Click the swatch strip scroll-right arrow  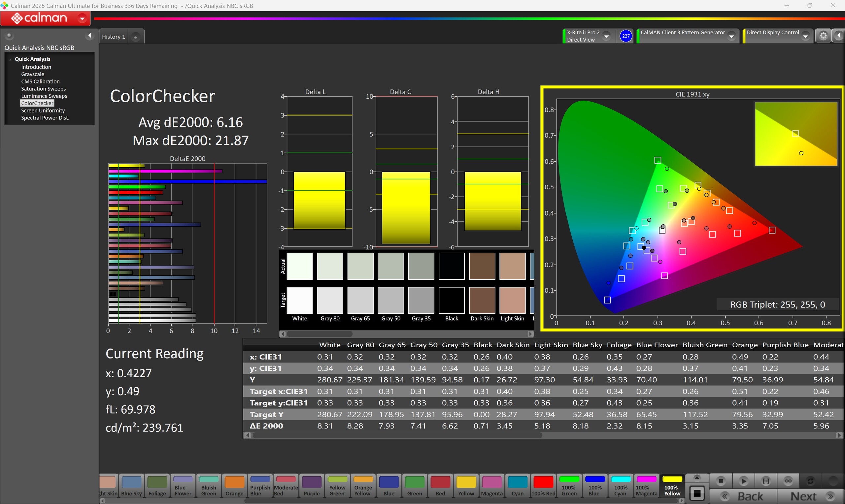(x=530, y=334)
